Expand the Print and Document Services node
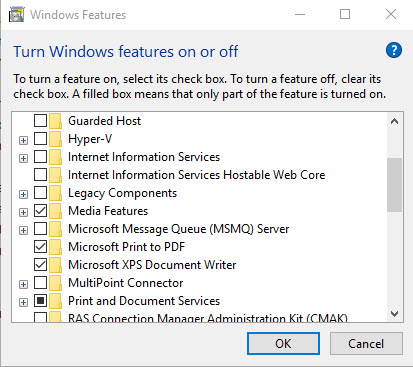The width and height of the screenshot is (413, 367). coord(23,302)
